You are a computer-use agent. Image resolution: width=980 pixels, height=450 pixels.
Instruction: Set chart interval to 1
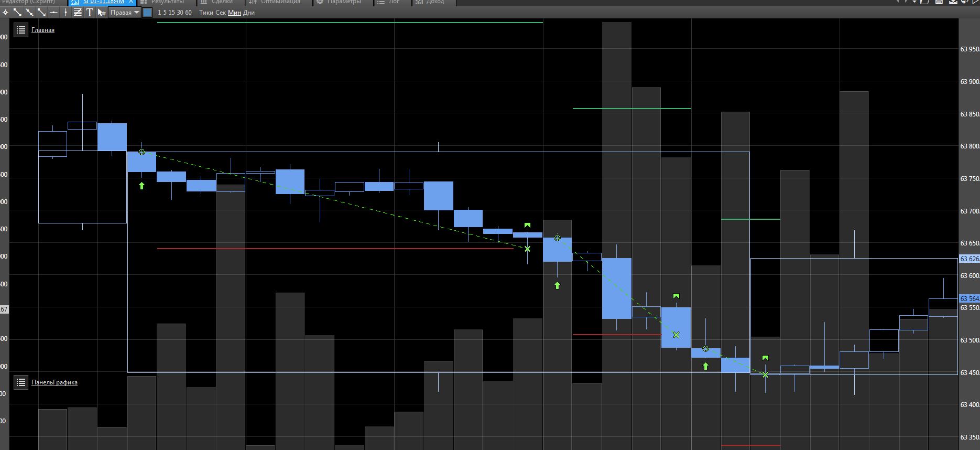coord(159,13)
